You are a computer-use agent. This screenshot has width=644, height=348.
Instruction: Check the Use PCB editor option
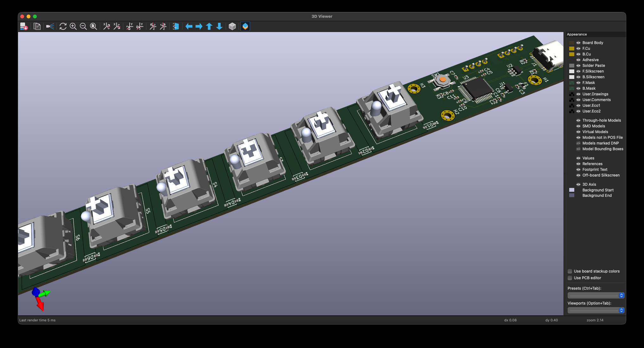570,278
